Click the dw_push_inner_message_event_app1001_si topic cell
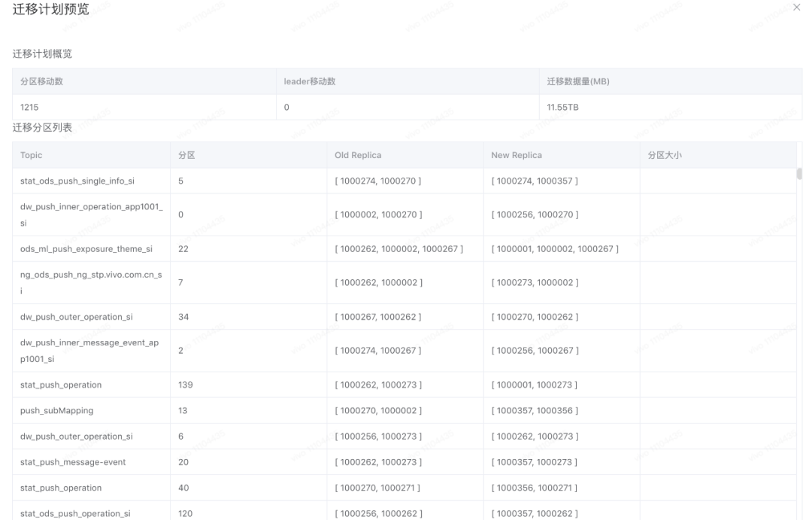The height and width of the screenshot is (520, 812). [x=89, y=351]
